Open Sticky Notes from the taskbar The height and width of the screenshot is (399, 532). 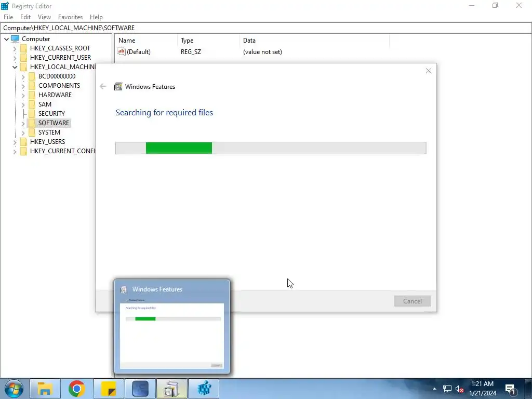(x=109, y=389)
